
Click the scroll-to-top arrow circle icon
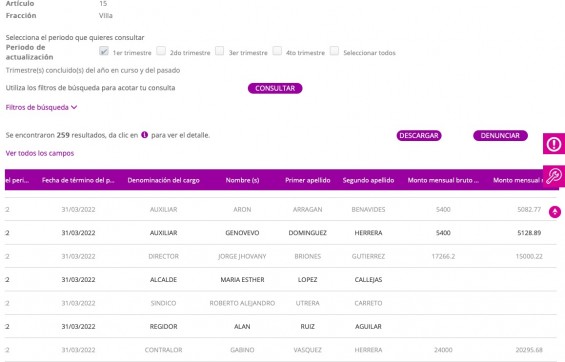555,212
